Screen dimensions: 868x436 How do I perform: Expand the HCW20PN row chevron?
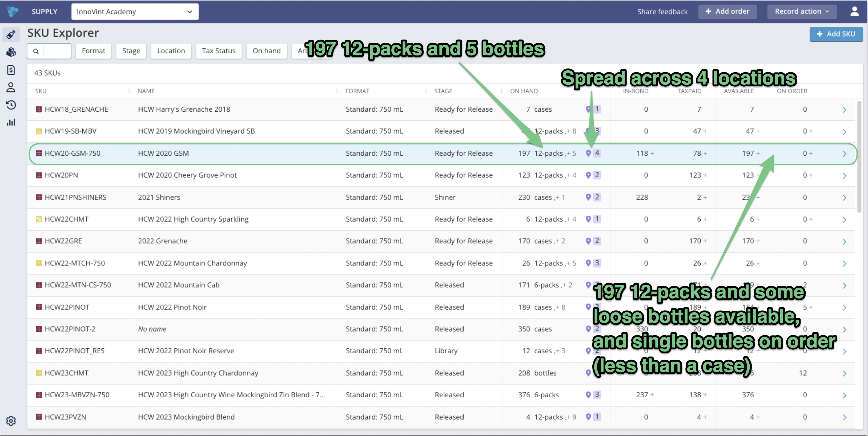click(845, 176)
